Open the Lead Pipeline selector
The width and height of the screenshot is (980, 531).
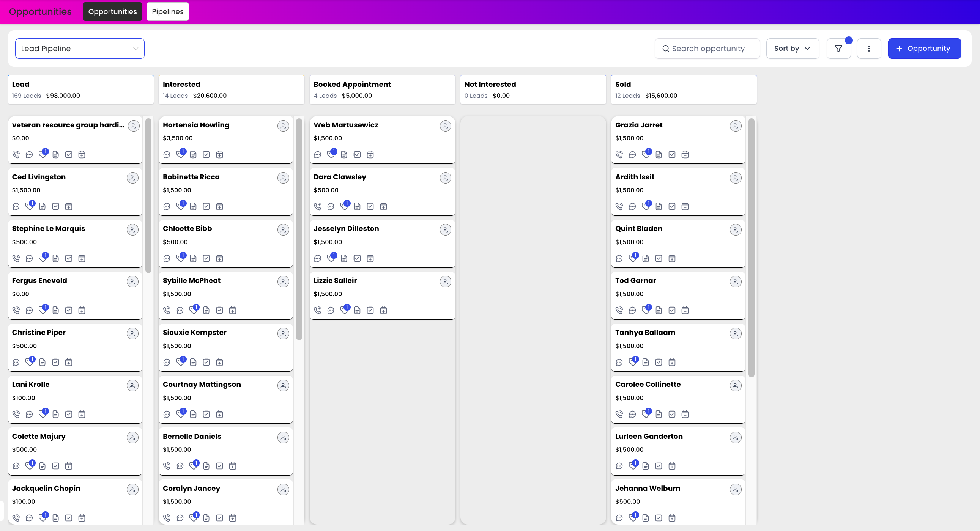79,48
